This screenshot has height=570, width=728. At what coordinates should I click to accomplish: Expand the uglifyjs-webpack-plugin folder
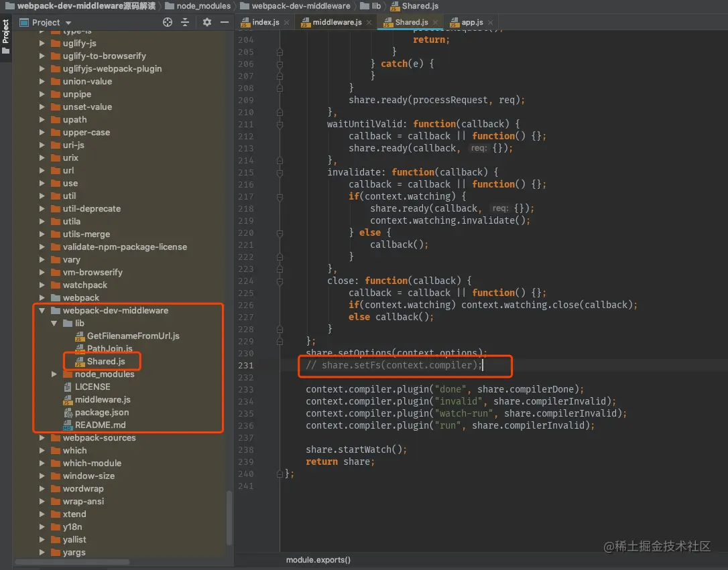pos(42,68)
